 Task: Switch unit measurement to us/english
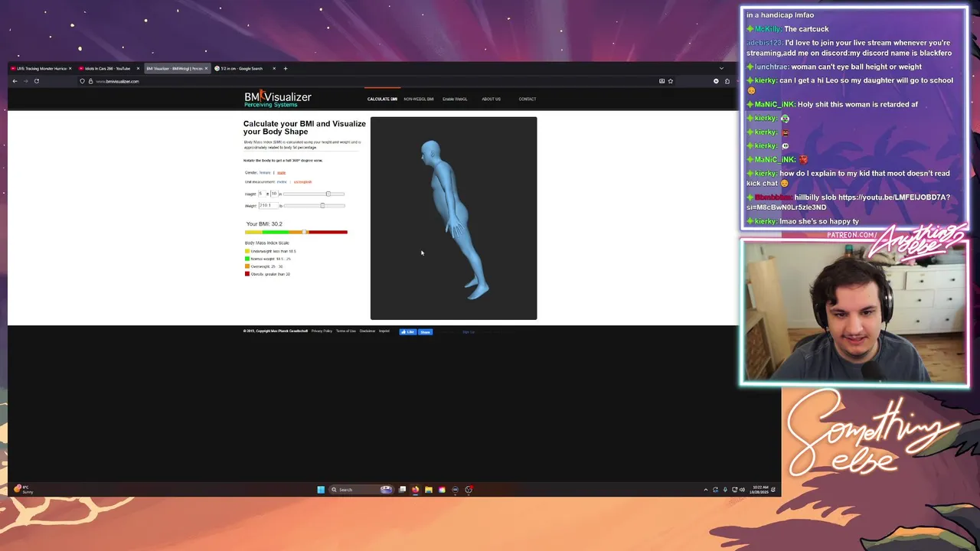302,182
